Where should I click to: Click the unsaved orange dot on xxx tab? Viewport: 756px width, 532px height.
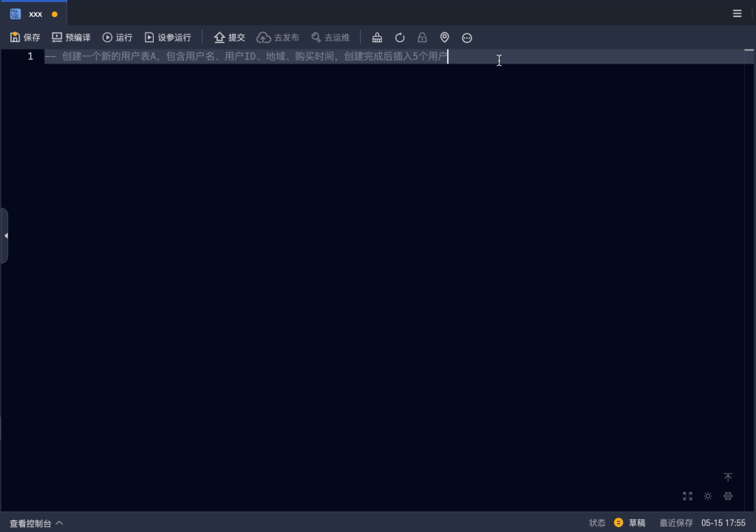(55, 14)
